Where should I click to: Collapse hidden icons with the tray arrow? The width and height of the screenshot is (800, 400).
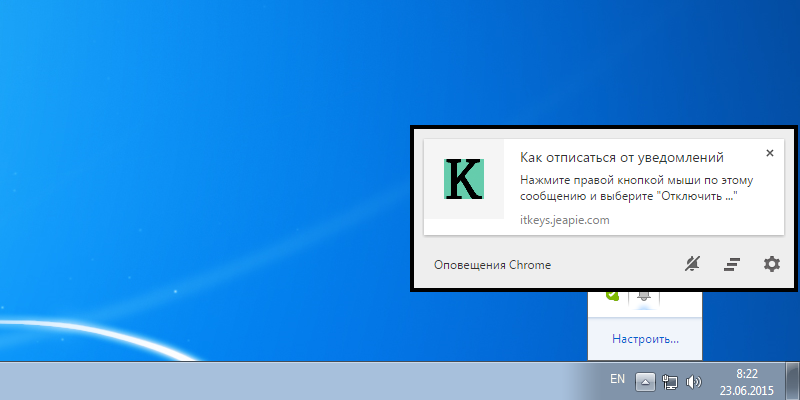click(646, 381)
